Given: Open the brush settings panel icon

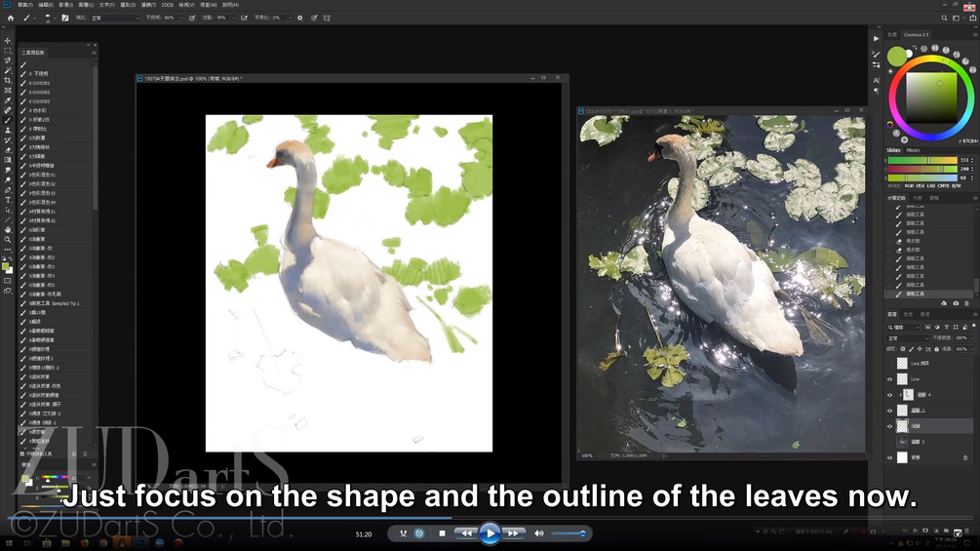Looking at the screenshot, I should click(65, 18).
